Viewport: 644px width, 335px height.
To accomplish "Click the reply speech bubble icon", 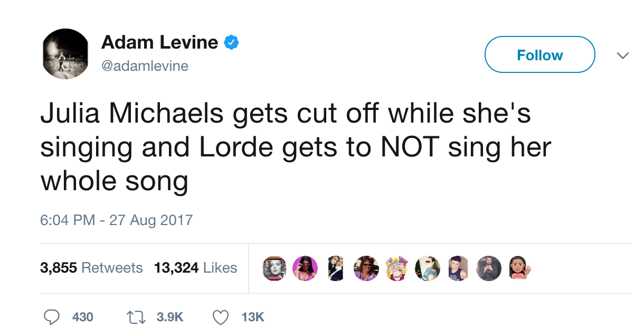I will click(x=51, y=317).
